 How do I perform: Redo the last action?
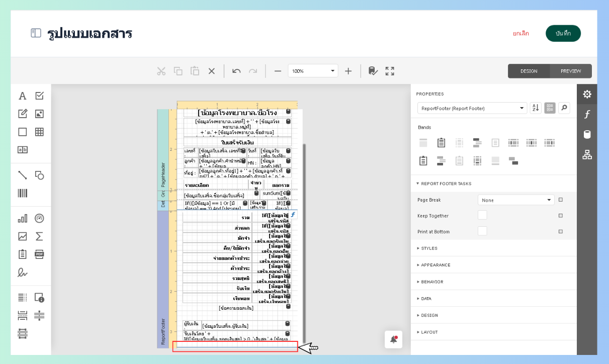[253, 71]
